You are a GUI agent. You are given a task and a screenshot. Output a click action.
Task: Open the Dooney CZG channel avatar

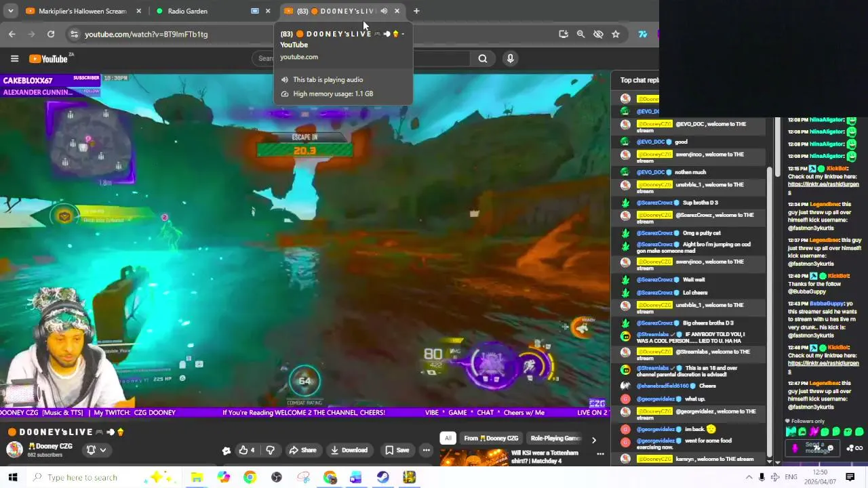click(14, 449)
